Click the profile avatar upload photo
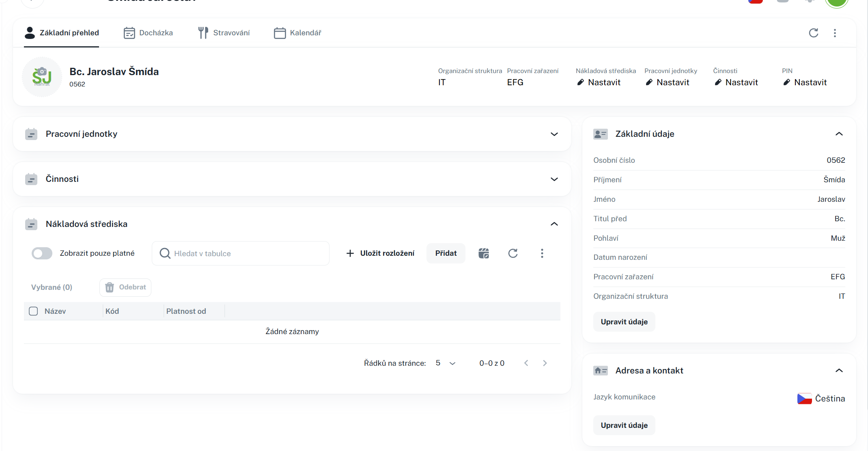This screenshot has height=451, width=868. pos(42,77)
